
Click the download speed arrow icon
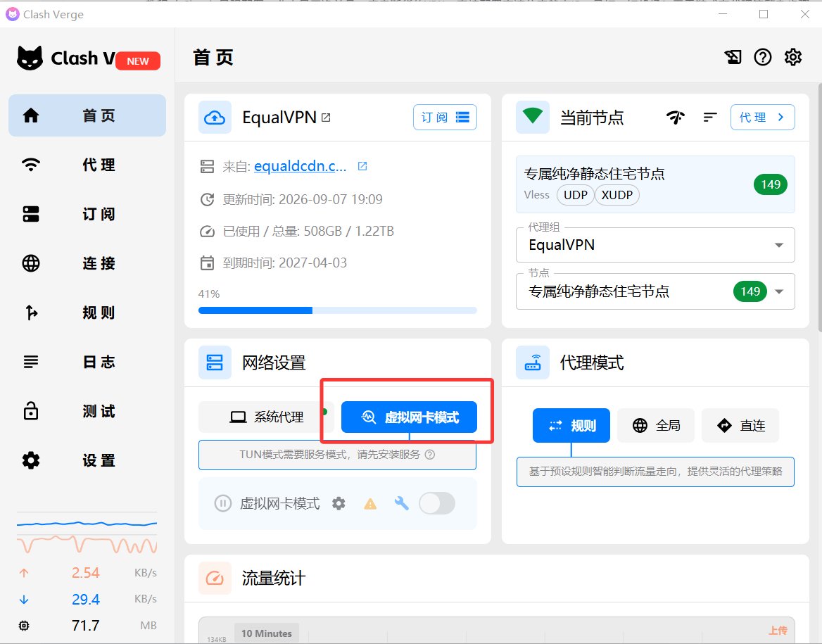[x=24, y=600]
